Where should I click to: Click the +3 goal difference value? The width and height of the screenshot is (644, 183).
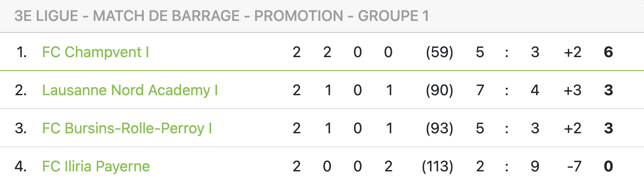pos(572,90)
